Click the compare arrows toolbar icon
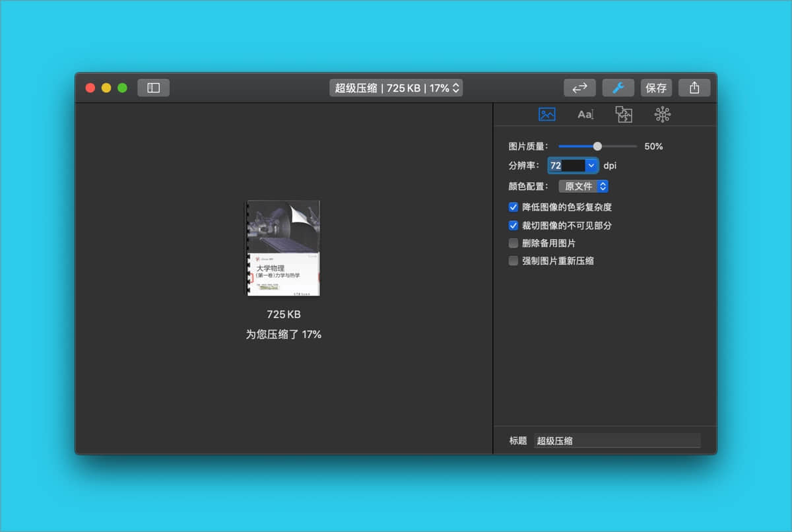Image resolution: width=792 pixels, height=532 pixels. 579,88
